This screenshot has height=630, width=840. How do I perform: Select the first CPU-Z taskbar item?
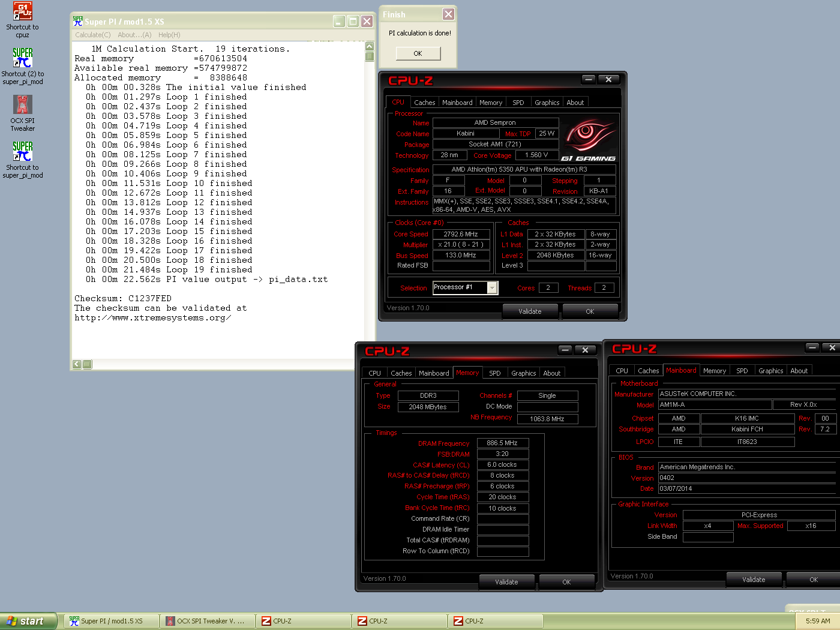[303, 621]
